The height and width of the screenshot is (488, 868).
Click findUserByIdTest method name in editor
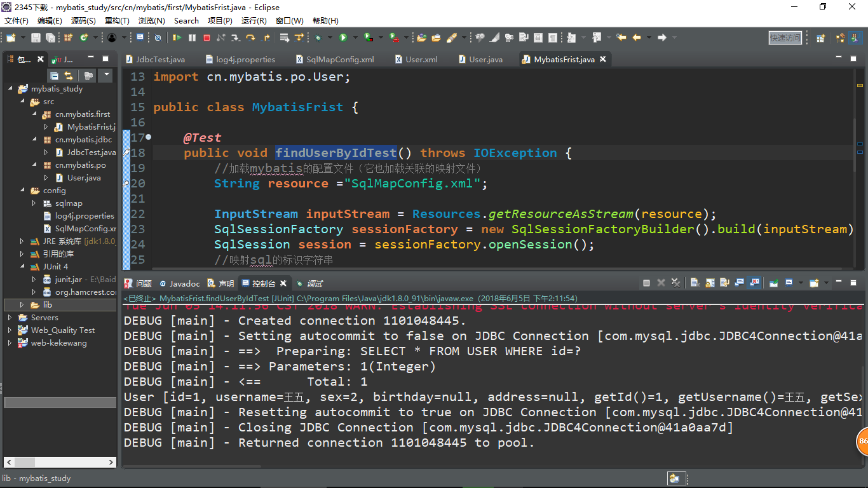point(336,152)
